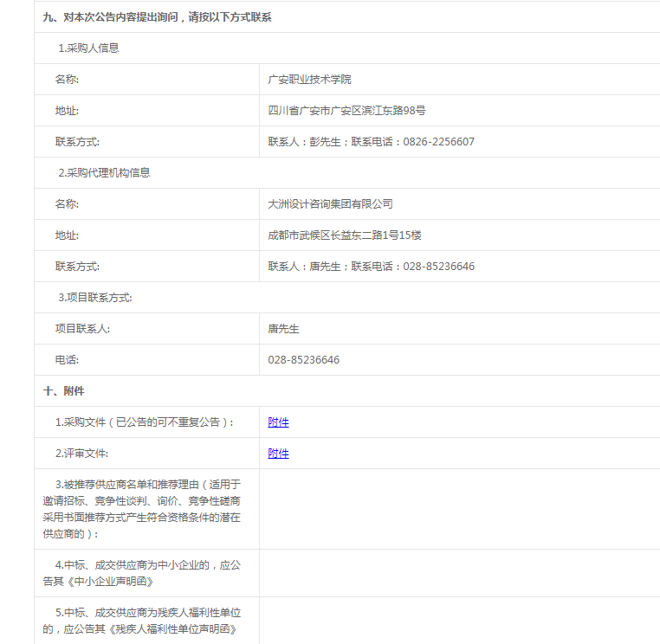
Task: Click the 项目联系人 label
Action: coord(82,329)
